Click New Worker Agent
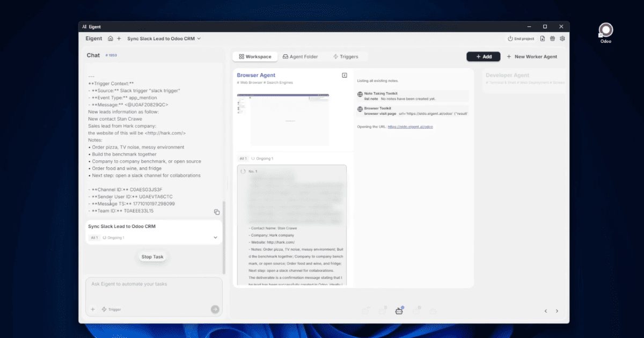644x338 pixels. click(x=532, y=56)
